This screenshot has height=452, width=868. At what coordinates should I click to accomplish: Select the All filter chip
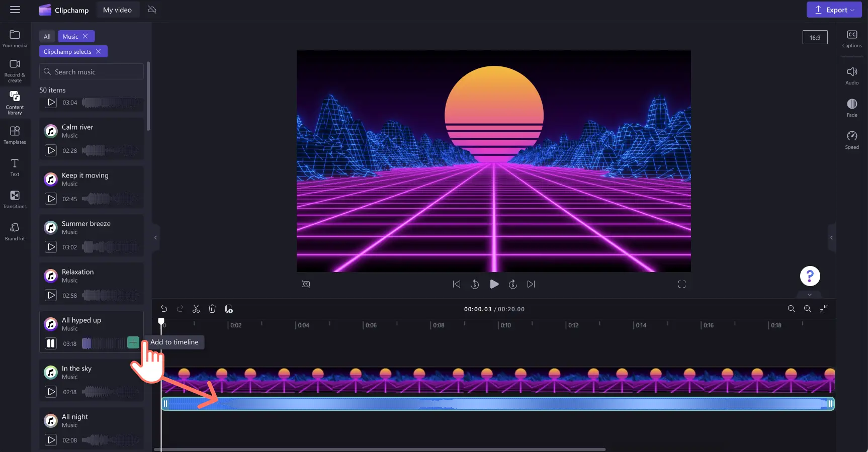click(x=47, y=36)
